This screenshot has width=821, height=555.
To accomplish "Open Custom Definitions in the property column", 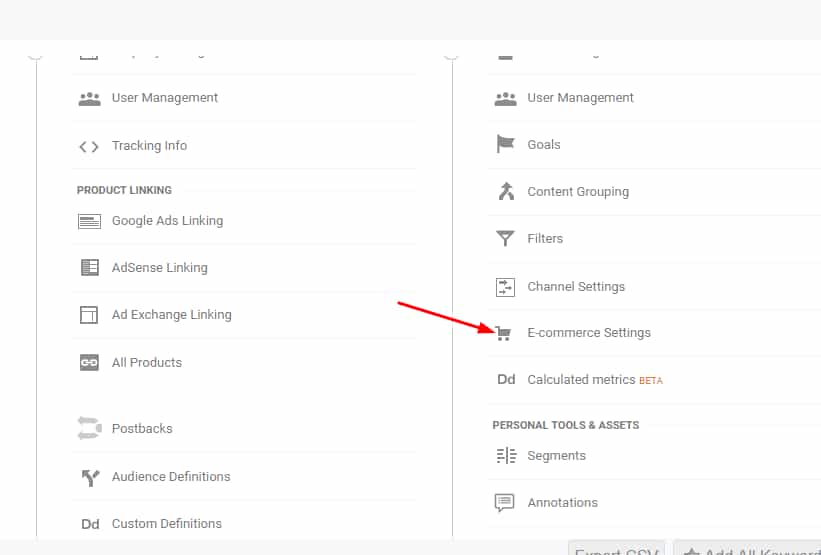I will coord(166,524).
